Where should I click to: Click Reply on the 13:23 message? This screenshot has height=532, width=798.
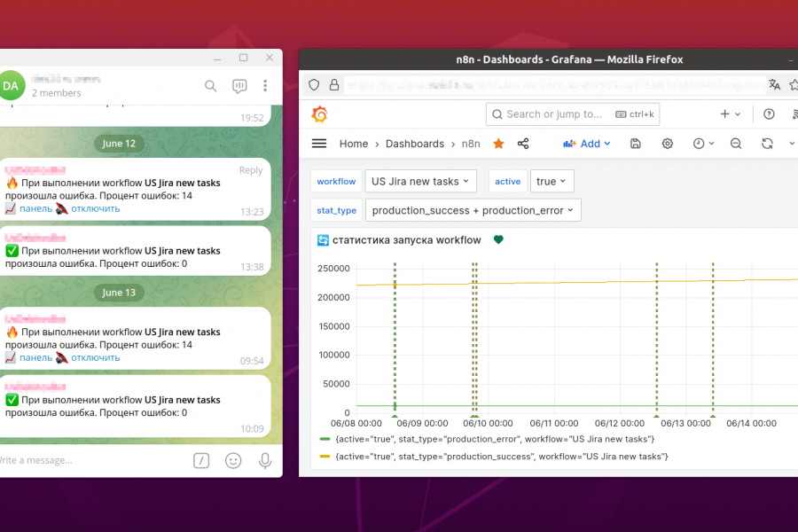(251, 170)
